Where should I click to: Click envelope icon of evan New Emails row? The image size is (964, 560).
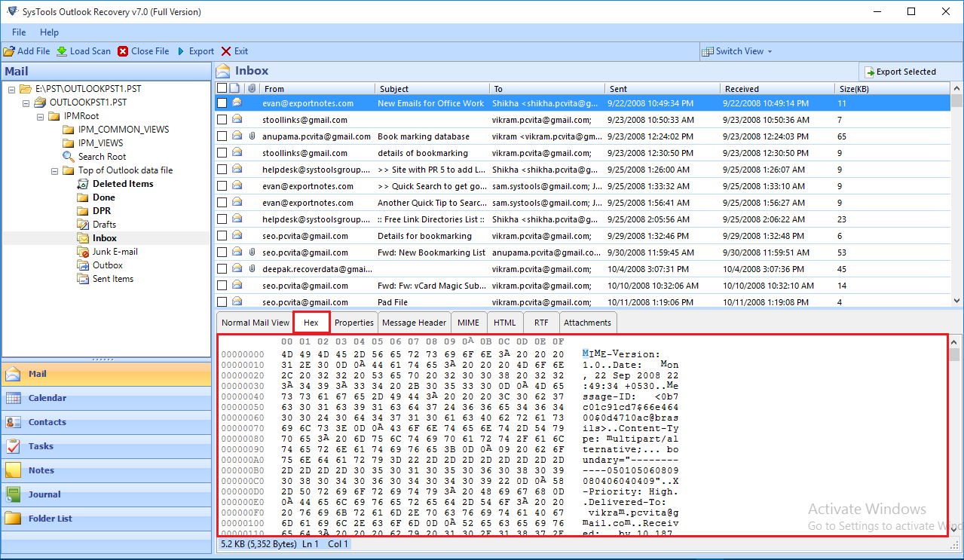[x=237, y=103]
